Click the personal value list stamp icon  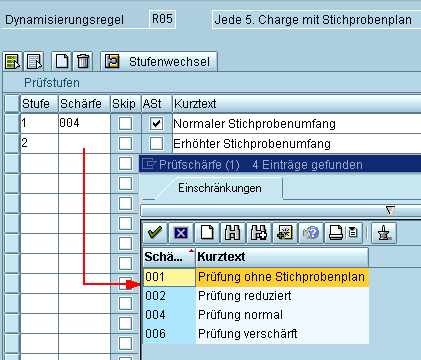(x=384, y=233)
